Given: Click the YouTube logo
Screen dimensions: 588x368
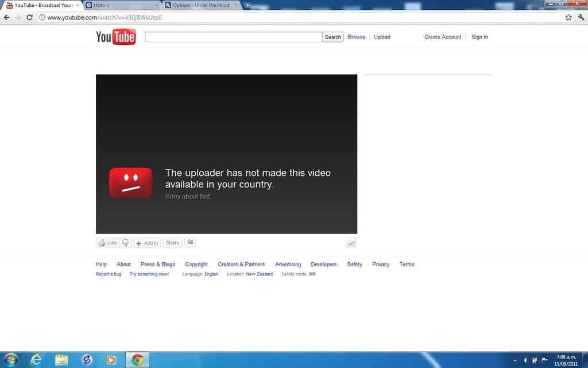Looking at the screenshot, I should 116,37.
